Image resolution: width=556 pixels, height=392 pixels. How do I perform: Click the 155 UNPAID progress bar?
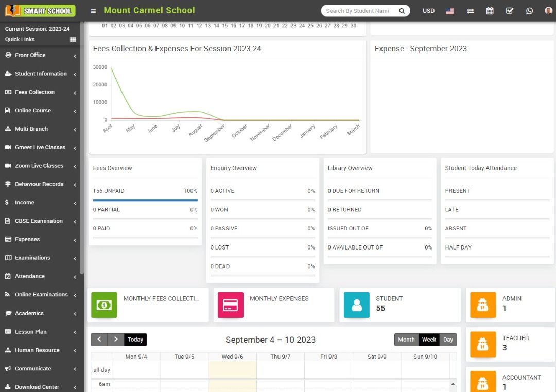[x=146, y=200]
